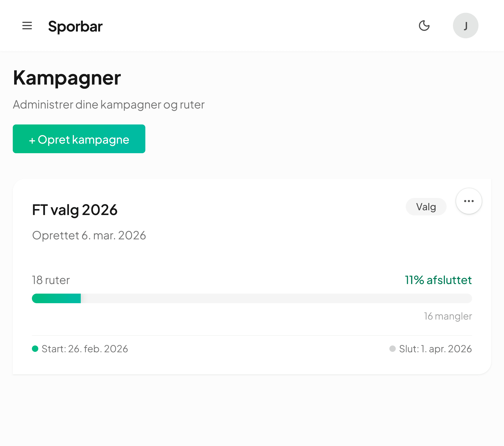Open the FT valg 2026 campaign
This screenshot has width=504, height=446.
75,210
